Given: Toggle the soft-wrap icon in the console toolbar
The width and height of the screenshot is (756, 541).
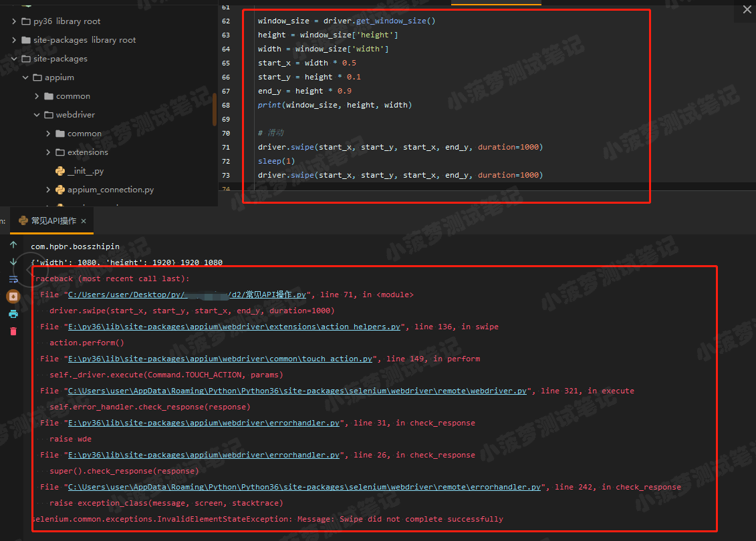Looking at the screenshot, I should 13,279.
